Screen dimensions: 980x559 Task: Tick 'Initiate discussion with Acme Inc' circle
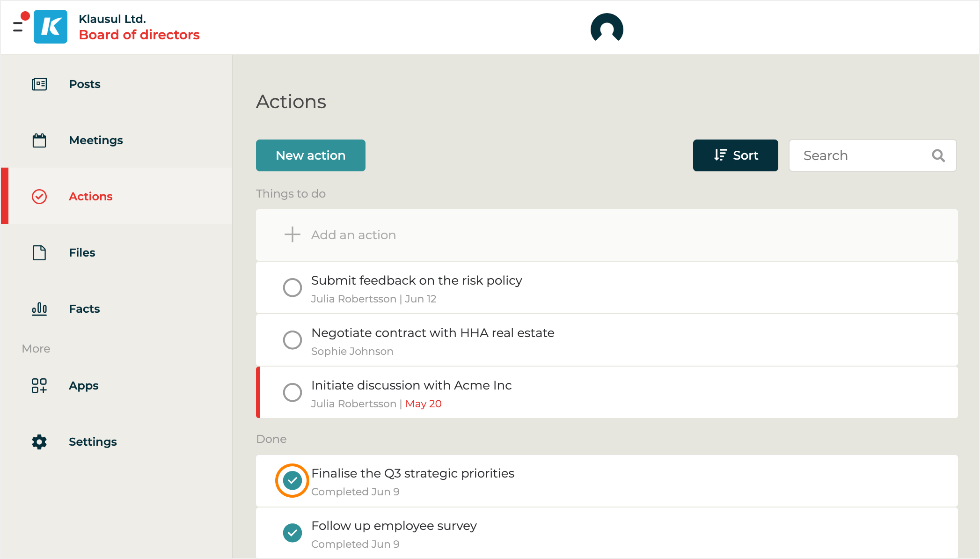pyautogui.click(x=293, y=392)
